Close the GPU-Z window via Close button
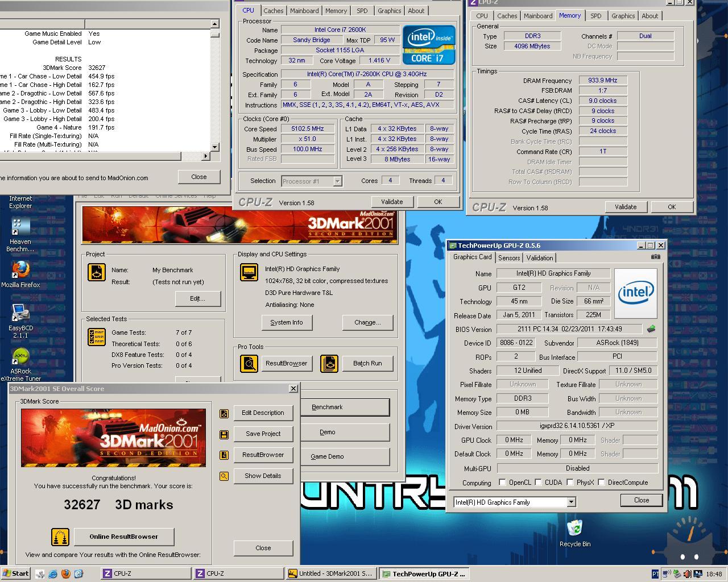 [641, 500]
